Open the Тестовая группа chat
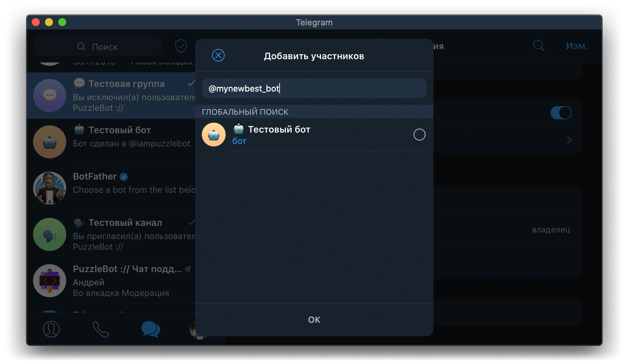Screen dimensions: 628x364 click(x=111, y=96)
